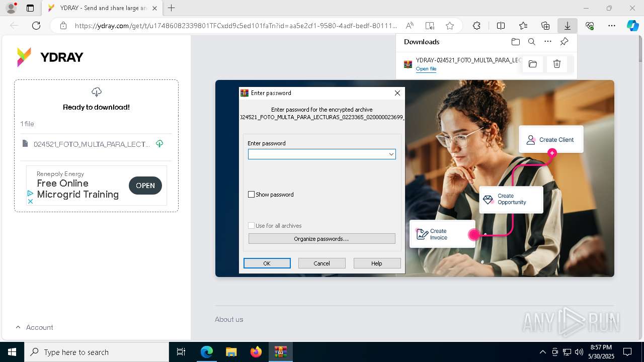Click the Create Client card

[551, 140]
